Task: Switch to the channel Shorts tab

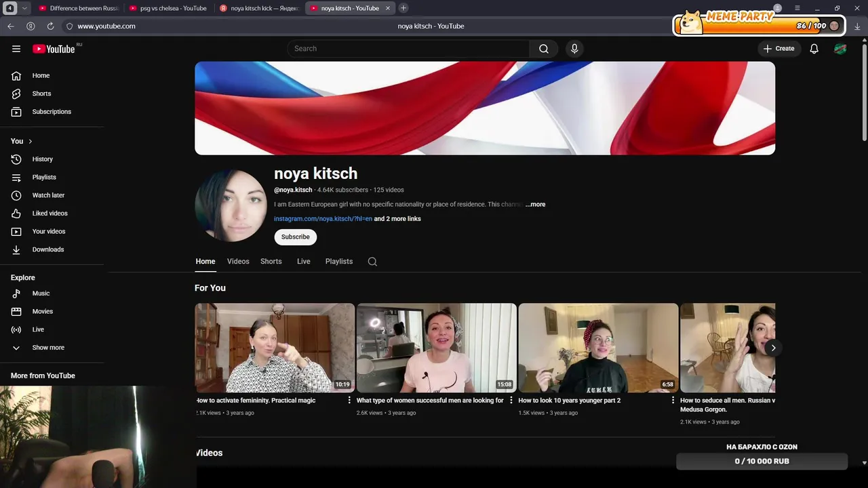Action: (x=271, y=262)
